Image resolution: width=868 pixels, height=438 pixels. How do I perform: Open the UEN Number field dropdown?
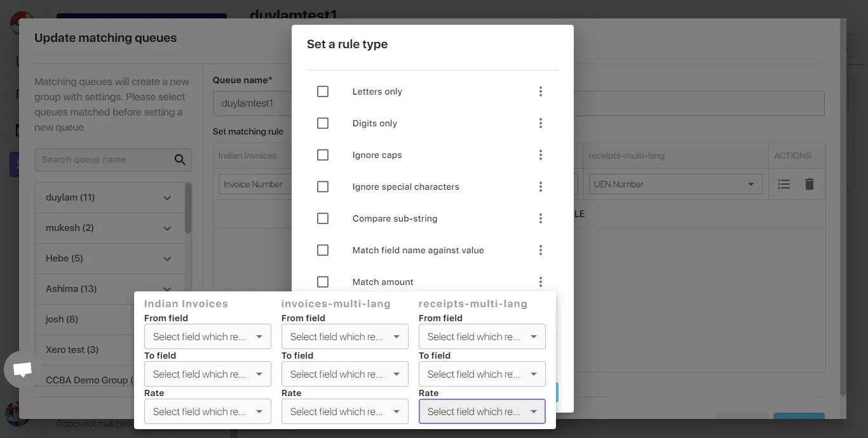pyautogui.click(x=676, y=184)
